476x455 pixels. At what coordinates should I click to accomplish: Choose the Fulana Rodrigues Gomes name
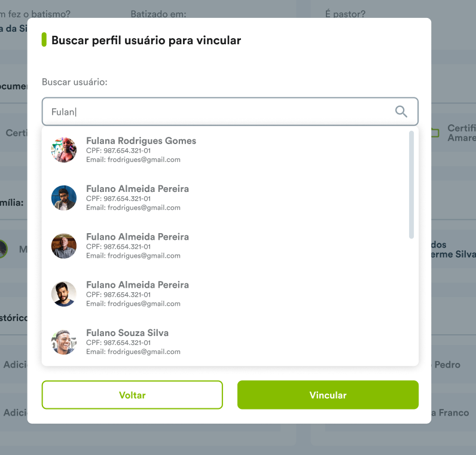[x=141, y=141]
